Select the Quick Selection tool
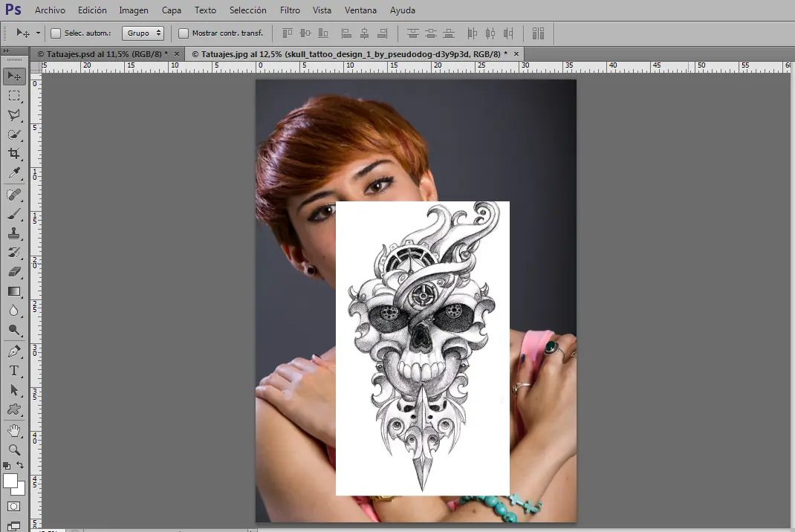795x532 pixels. (x=14, y=134)
